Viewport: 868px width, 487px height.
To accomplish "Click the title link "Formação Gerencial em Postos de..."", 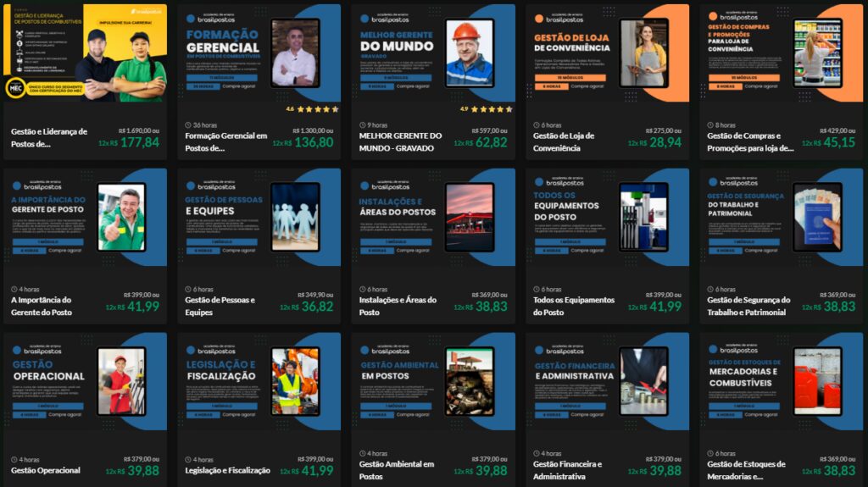I will pyautogui.click(x=225, y=141).
